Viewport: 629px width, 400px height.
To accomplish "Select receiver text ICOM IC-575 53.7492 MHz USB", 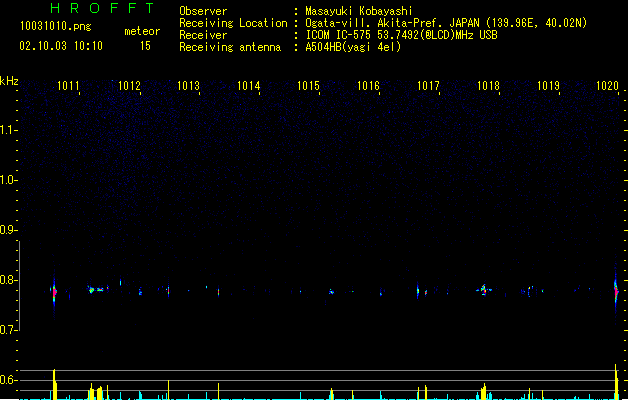I will tap(402, 35).
